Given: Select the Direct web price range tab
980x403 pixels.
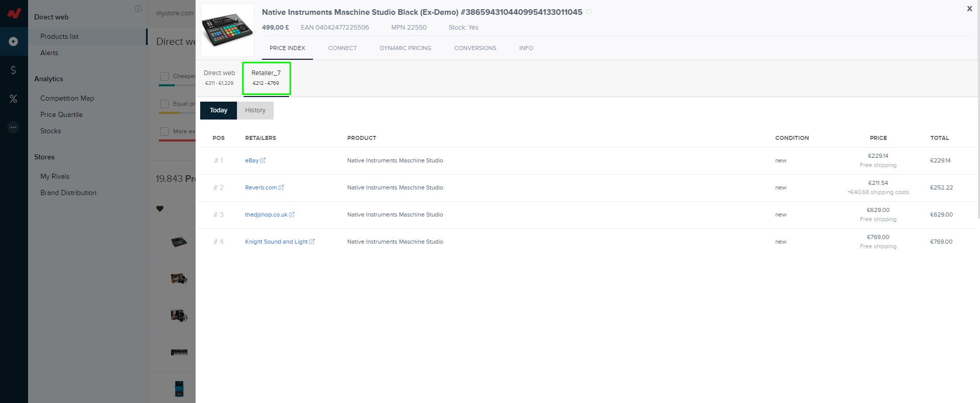Looking at the screenshot, I should pyautogui.click(x=220, y=78).
